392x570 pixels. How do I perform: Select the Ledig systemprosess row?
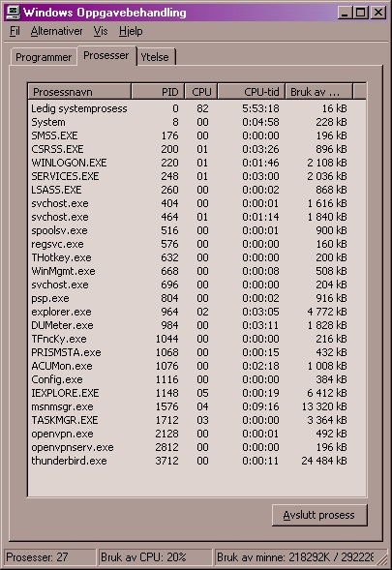196,108
